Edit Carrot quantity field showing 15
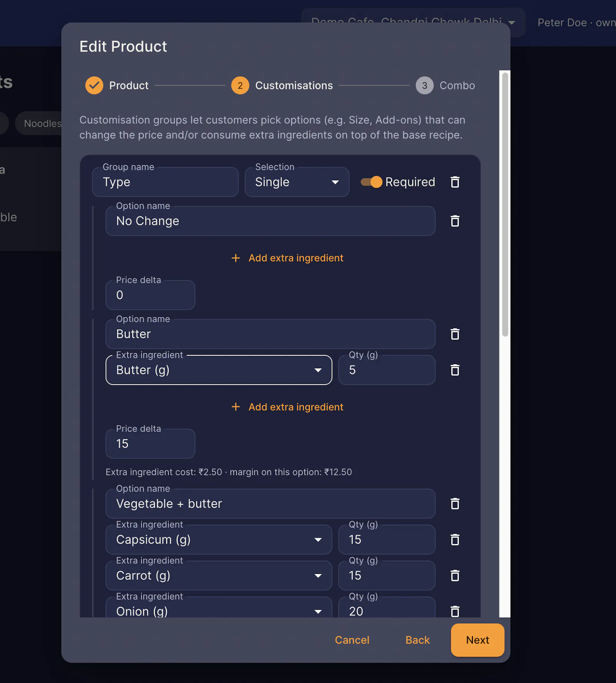Viewport: 616px width, 683px height. (387, 576)
